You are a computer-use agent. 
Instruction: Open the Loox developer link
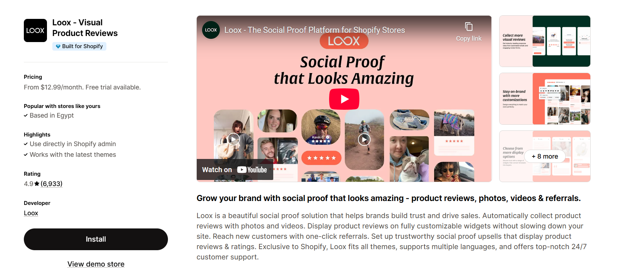tap(31, 213)
